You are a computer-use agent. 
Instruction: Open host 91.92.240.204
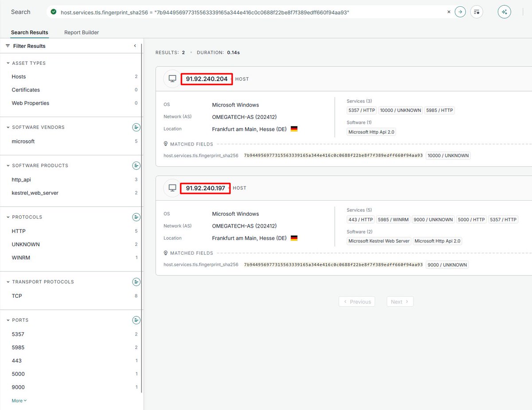point(207,79)
